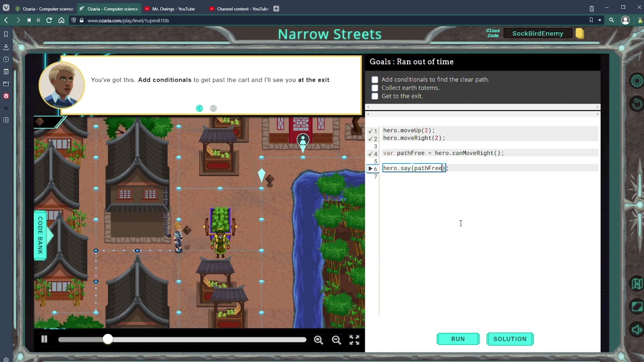View site security lock info
Image resolution: width=644 pixels, height=362 pixels.
81,20
